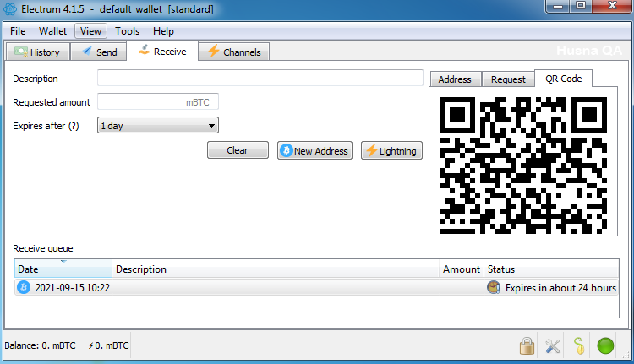Open preferences via tools icon in status bar

pyautogui.click(x=552, y=345)
